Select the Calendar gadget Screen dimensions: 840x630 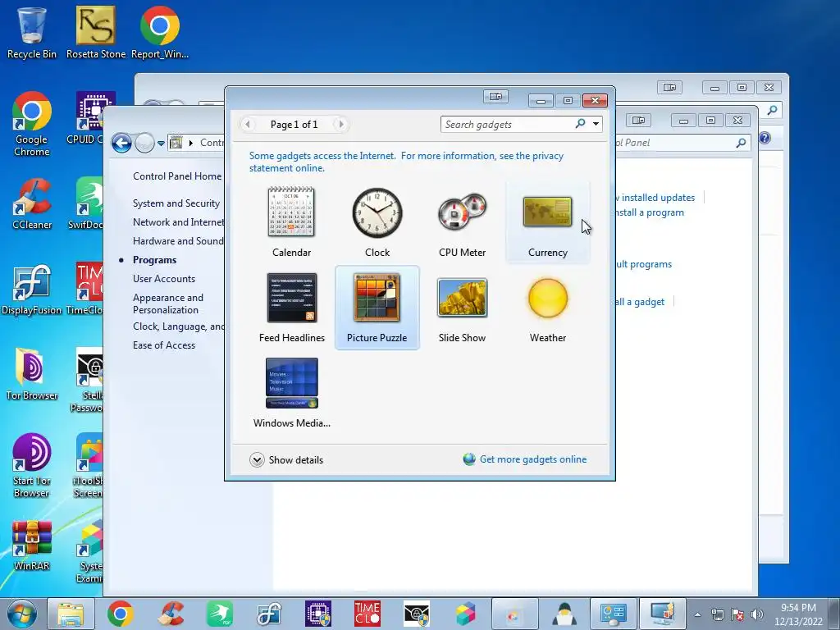click(x=291, y=221)
